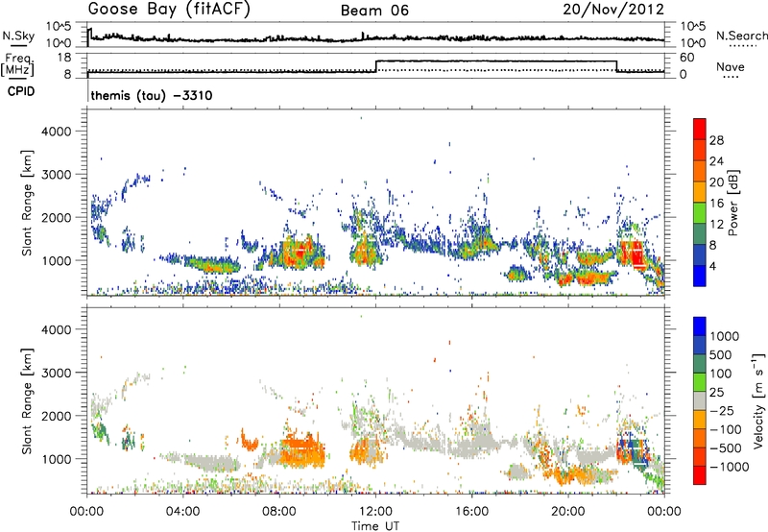The height and width of the screenshot is (532, 768).
Task: Select the "Freq. [MHz]" axis label
Action: 17,64
